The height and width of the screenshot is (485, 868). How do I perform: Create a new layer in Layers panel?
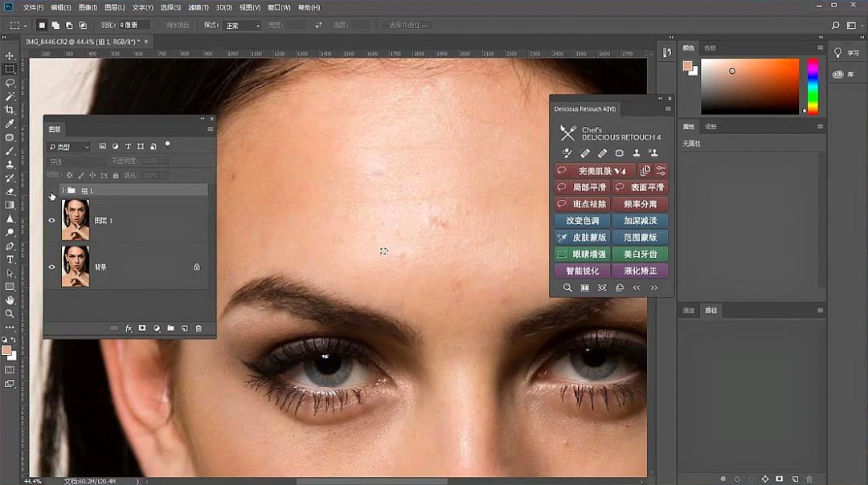tap(185, 328)
